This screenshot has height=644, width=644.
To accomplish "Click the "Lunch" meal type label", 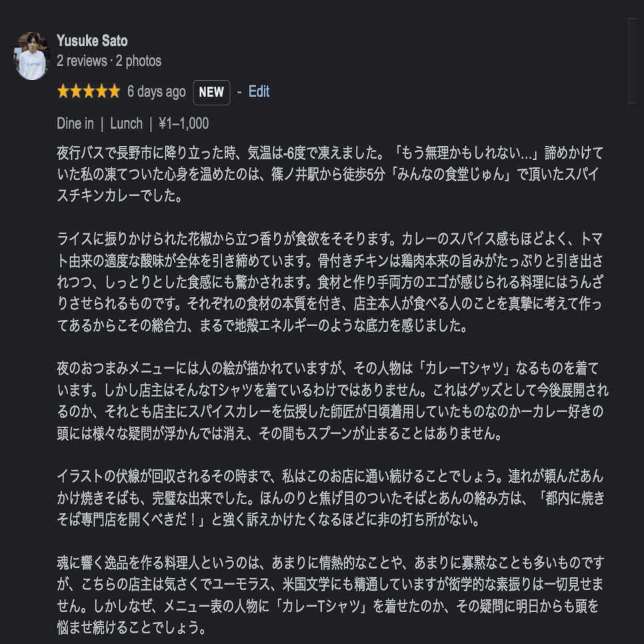I will tap(126, 123).
